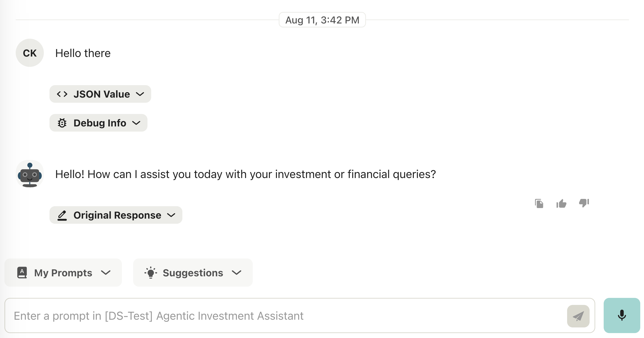This screenshot has width=644, height=338.
Task: Click the paper plane send icon
Action: [578, 316]
